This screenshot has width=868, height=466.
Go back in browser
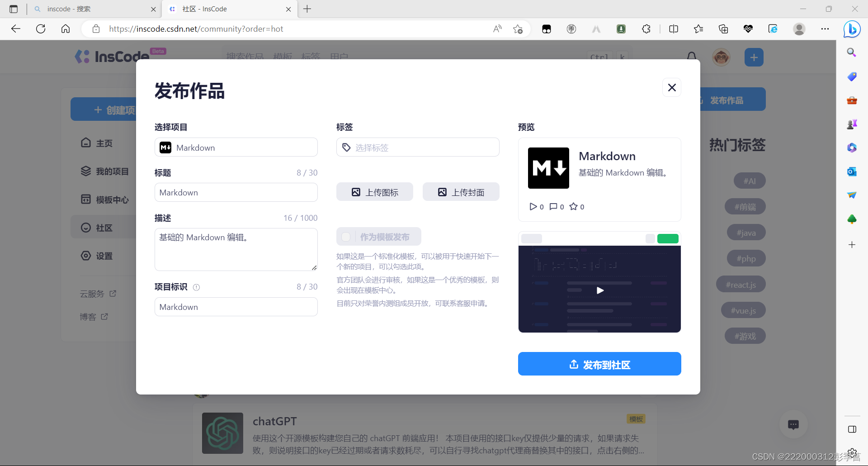coord(16,29)
